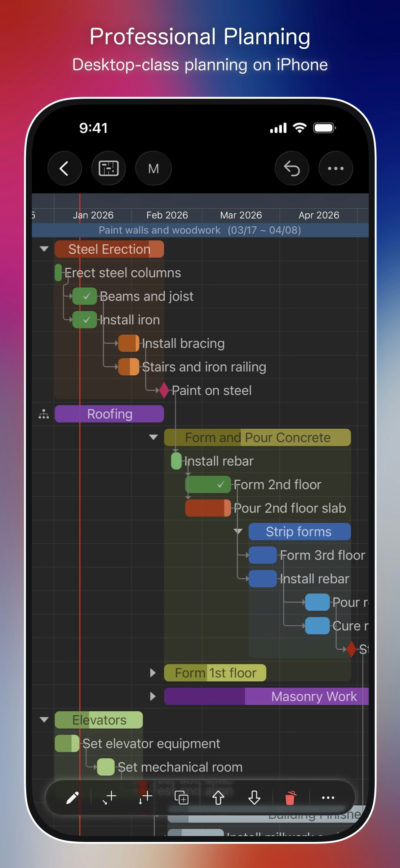This screenshot has width=400, height=868.
Task: Select Form and Pour Concrete bar
Action: coord(257,437)
